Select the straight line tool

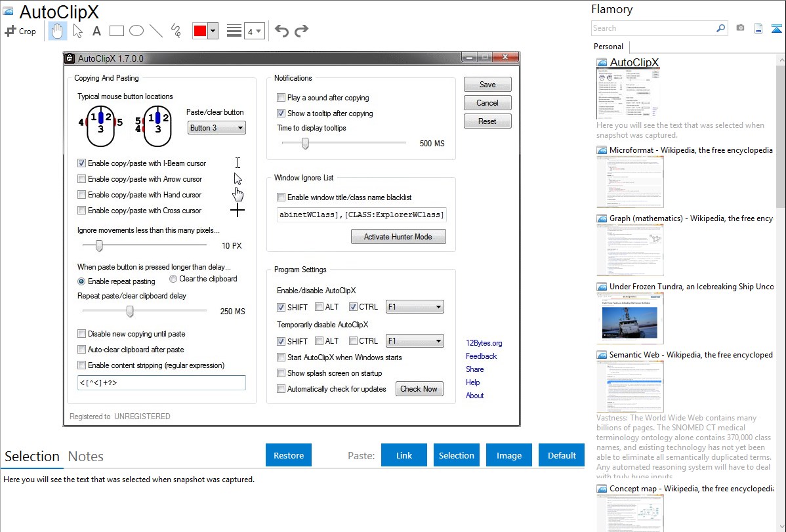point(156,31)
